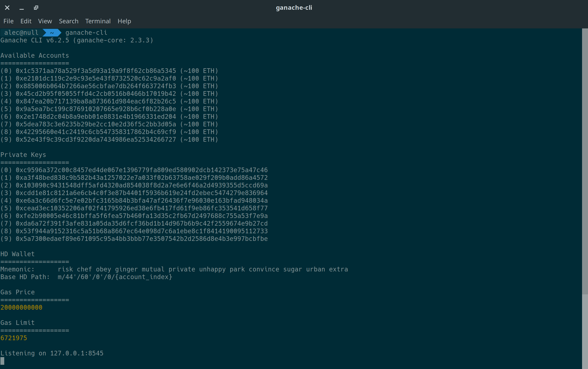This screenshot has height=369, width=588.
Task: Click the mnemonic phrase line
Action: (x=203, y=269)
